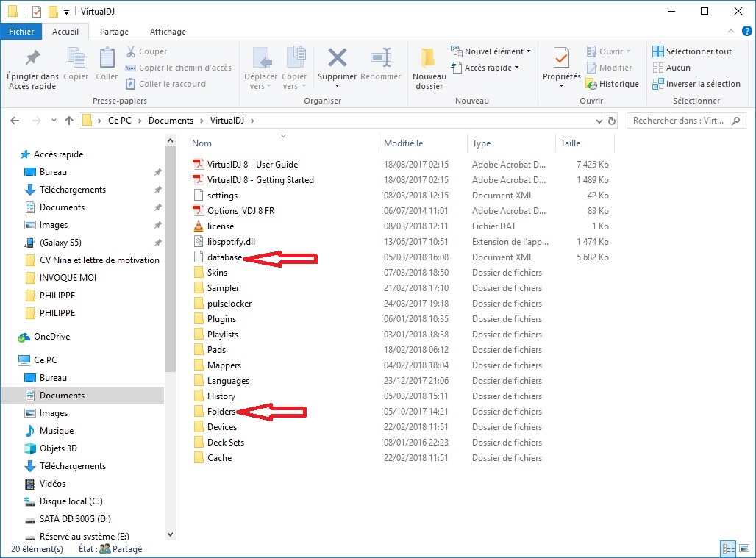Open the Fichier menu
Screen dimensions: 756x558
point(22,32)
